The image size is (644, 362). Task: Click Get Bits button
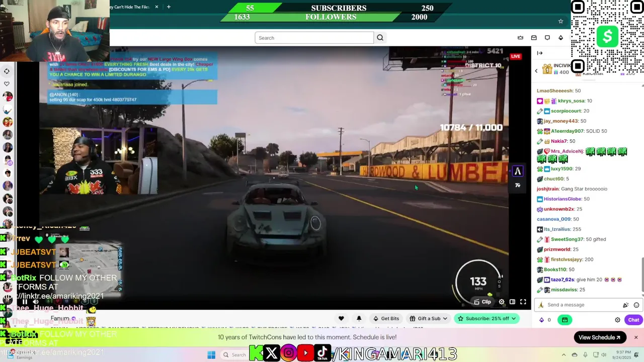coord(386,318)
